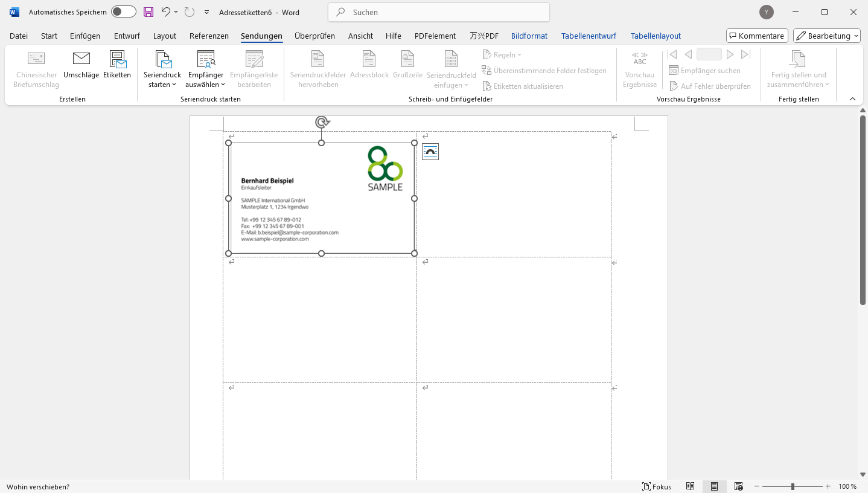The image size is (868, 493).
Task: Click the zoom in plus button
Action: pyautogui.click(x=828, y=486)
